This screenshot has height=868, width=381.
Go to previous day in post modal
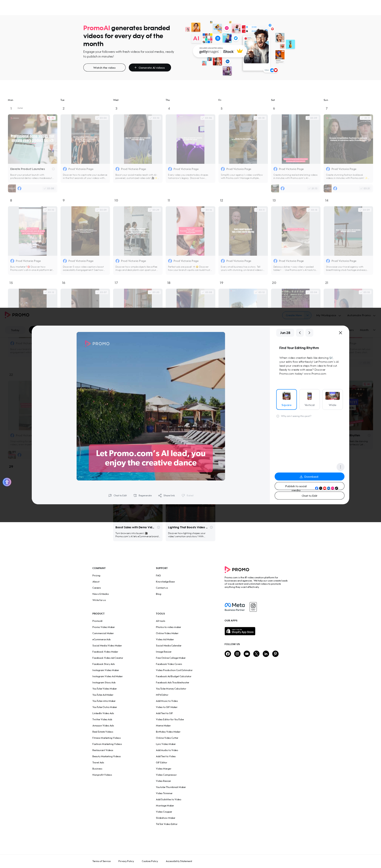click(300, 333)
